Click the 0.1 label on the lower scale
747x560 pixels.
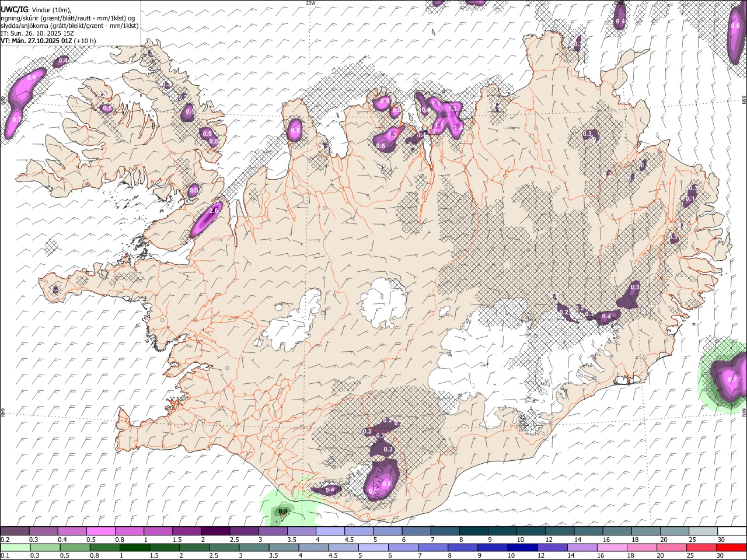[5, 555]
